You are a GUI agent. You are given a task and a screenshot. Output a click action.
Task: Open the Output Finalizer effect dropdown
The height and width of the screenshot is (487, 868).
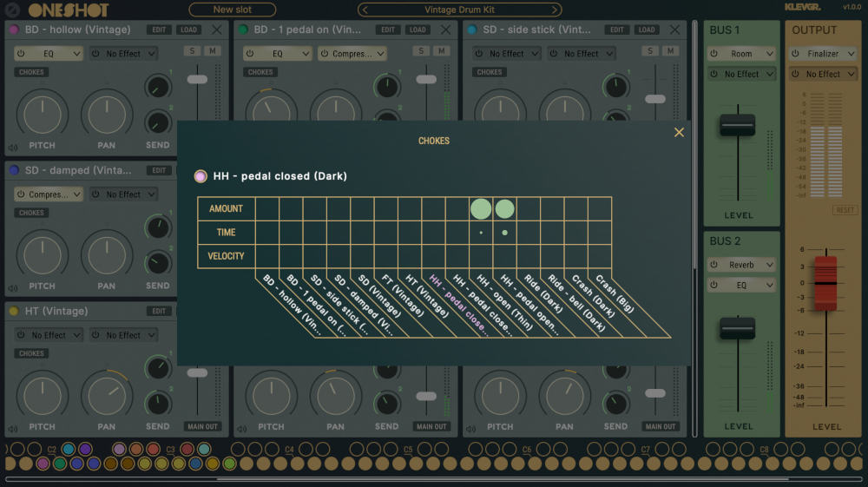tap(828, 54)
